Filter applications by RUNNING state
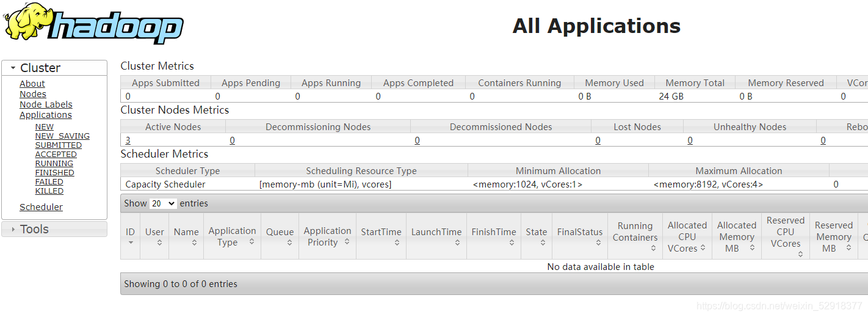The width and height of the screenshot is (868, 317). [54, 164]
